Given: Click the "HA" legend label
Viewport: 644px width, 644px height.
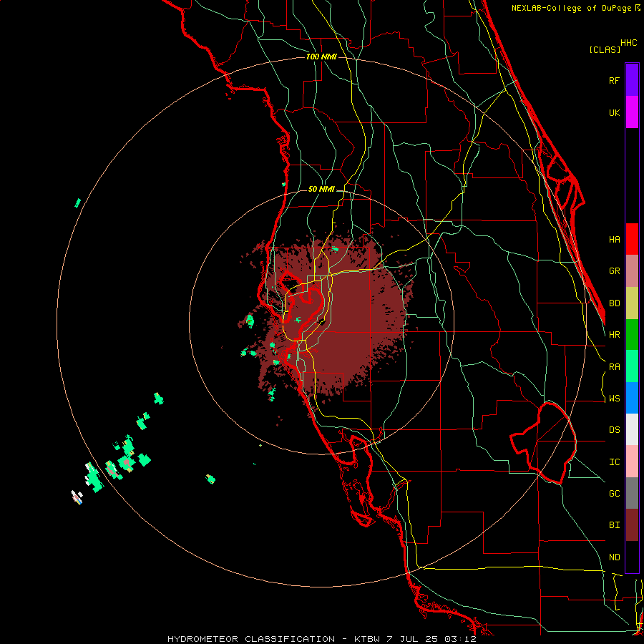Looking at the screenshot, I should [614, 240].
